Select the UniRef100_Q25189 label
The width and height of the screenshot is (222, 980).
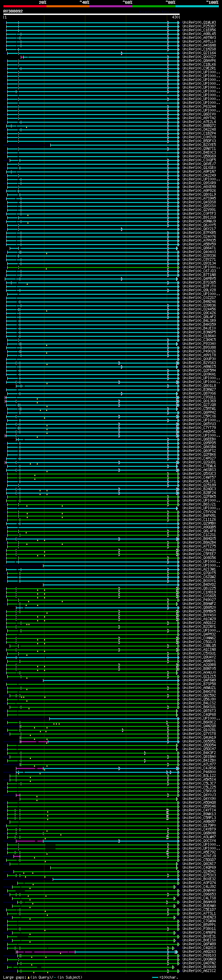click(x=199, y=485)
